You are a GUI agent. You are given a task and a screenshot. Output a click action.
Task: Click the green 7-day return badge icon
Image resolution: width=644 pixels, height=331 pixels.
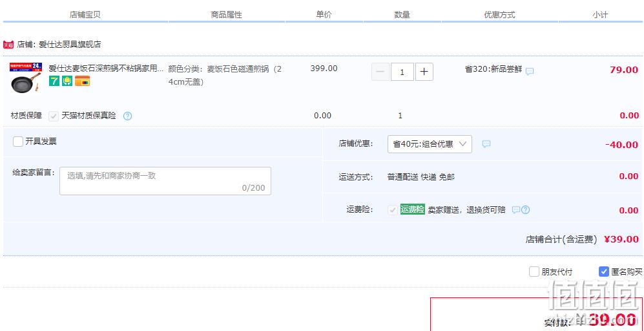[54, 81]
